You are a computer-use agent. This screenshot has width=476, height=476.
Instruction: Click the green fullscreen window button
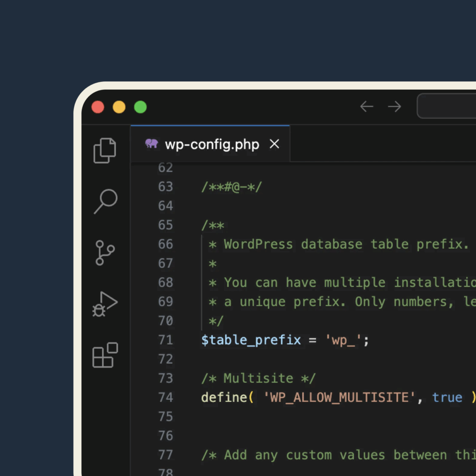click(x=140, y=107)
